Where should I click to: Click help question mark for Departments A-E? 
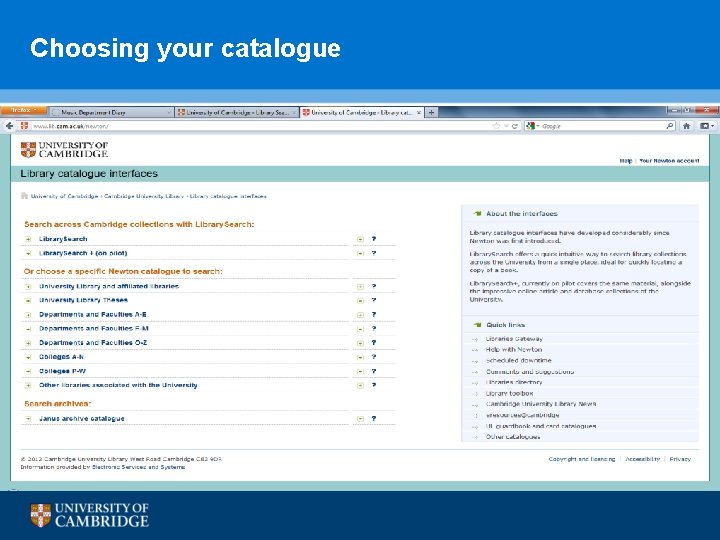coord(374,315)
